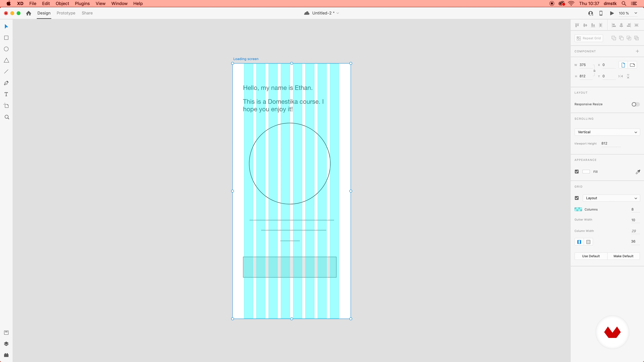Open the Plugins menu
The width and height of the screenshot is (644, 362).
[x=82, y=4]
